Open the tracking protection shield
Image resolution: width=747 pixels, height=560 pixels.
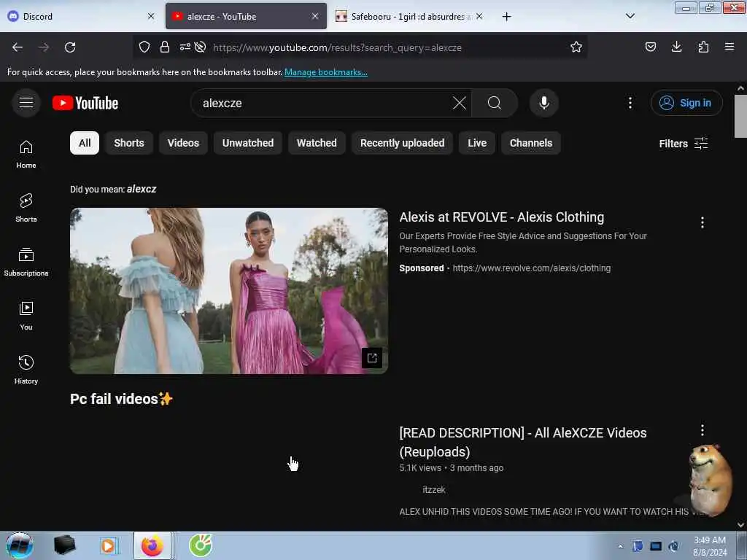click(x=144, y=47)
